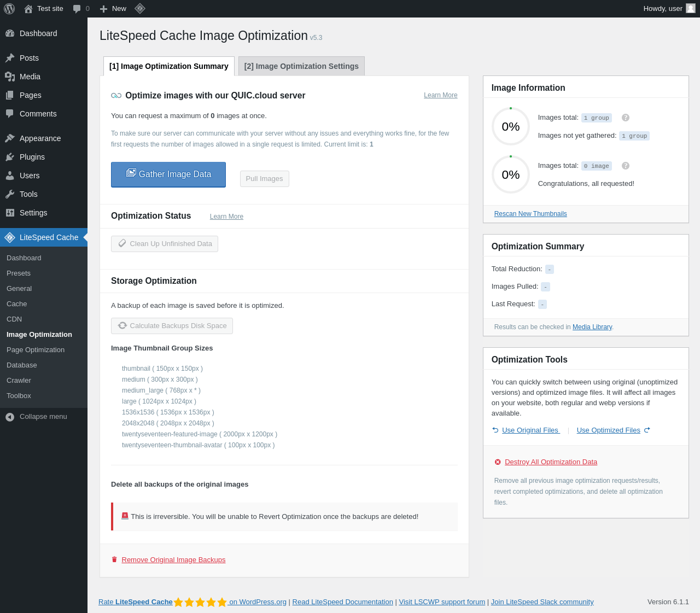
Task: Open Join LiteSpeed Slack community link
Action: 542,602
